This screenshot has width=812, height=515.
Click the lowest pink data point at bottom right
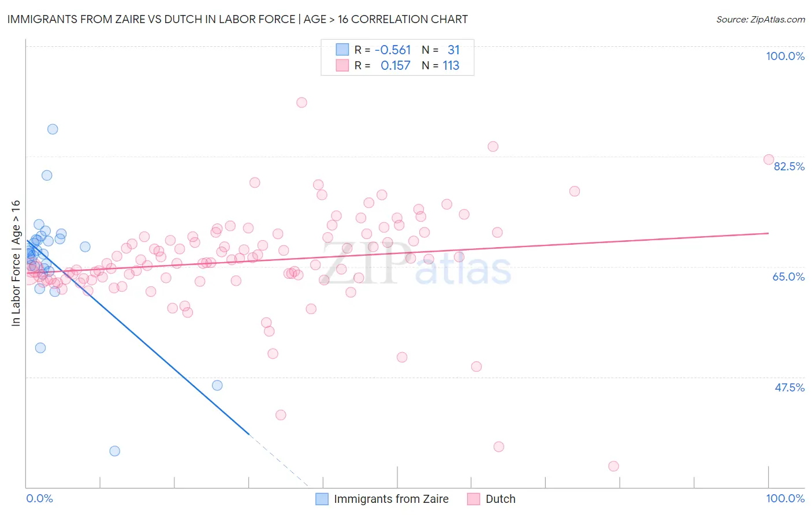click(614, 466)
